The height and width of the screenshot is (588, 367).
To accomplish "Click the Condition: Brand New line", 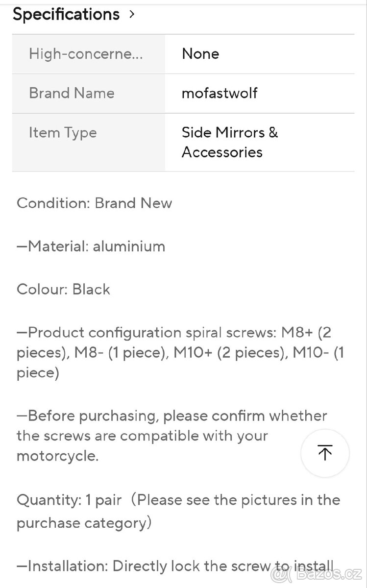I will click(x=94, y=203).
